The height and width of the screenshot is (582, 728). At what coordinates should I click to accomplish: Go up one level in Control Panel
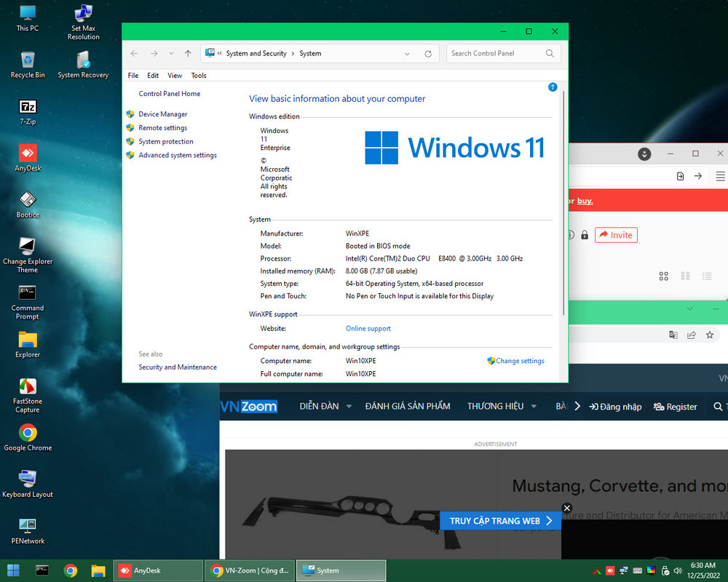point(188,53)
